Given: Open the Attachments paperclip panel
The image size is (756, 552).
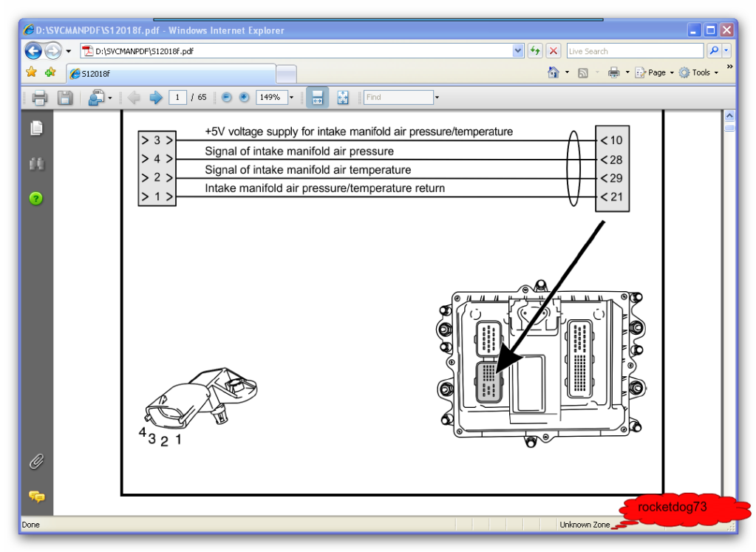Looking at the screenshot, I should click(x=35, y=462).
